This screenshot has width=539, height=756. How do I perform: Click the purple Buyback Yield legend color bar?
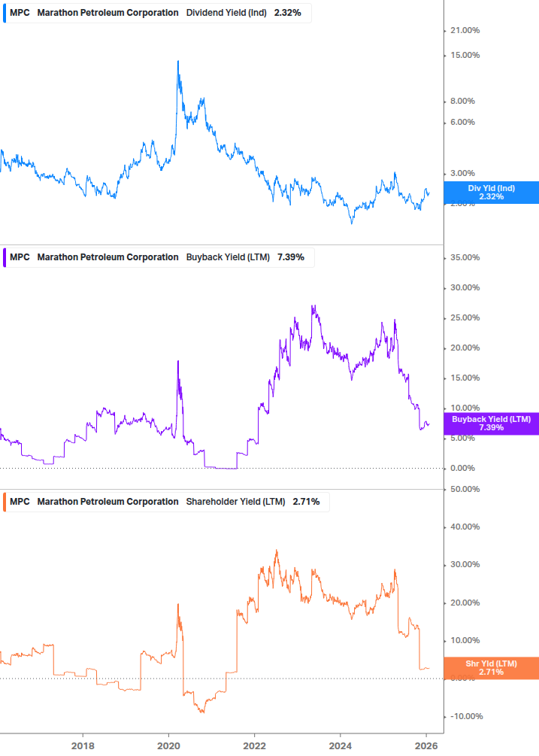[x=5, y=257]
